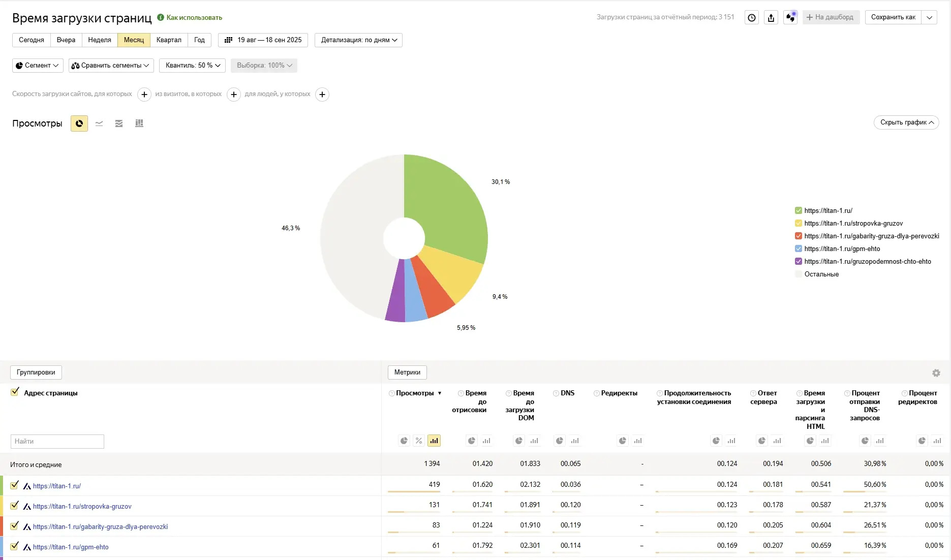Screen dimensions: 951x560
Task: Open the gabarity-gruza-dlya-perevozki page link
Action: tap(100, 527)
